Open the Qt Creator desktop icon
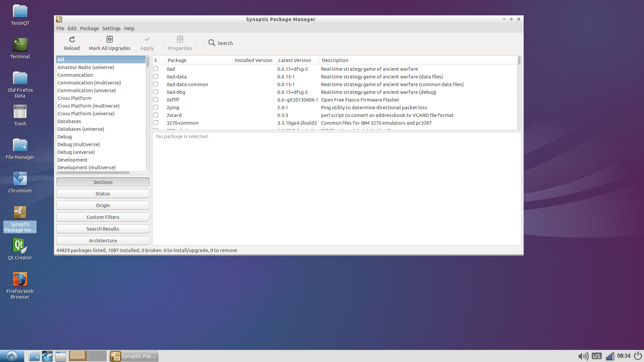Screen dimensions: 644x362 point(20,246)
